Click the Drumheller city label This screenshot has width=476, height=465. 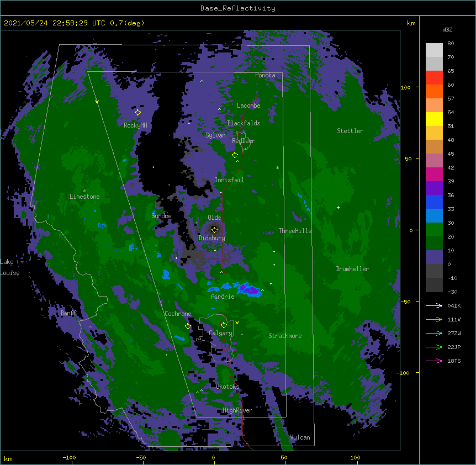click(x=352, y=269)
